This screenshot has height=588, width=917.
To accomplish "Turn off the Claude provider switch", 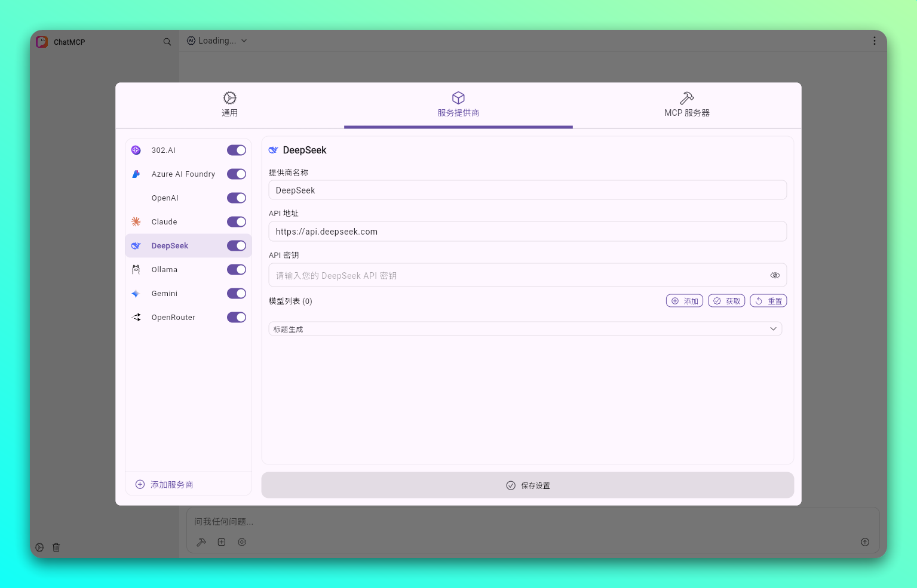I will click(237, 222).
